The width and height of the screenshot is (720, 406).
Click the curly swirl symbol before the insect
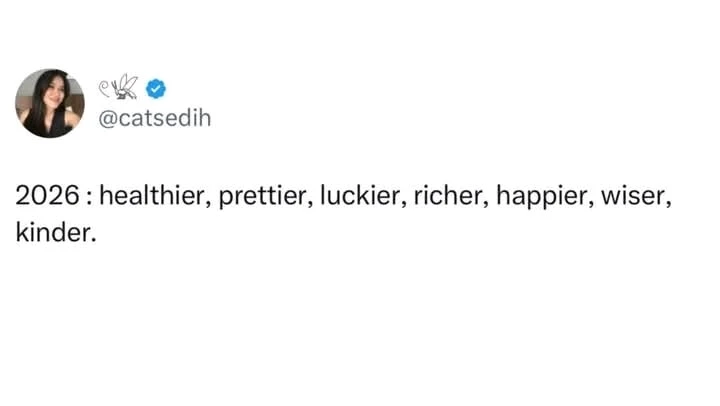click(x=105, y=87)
